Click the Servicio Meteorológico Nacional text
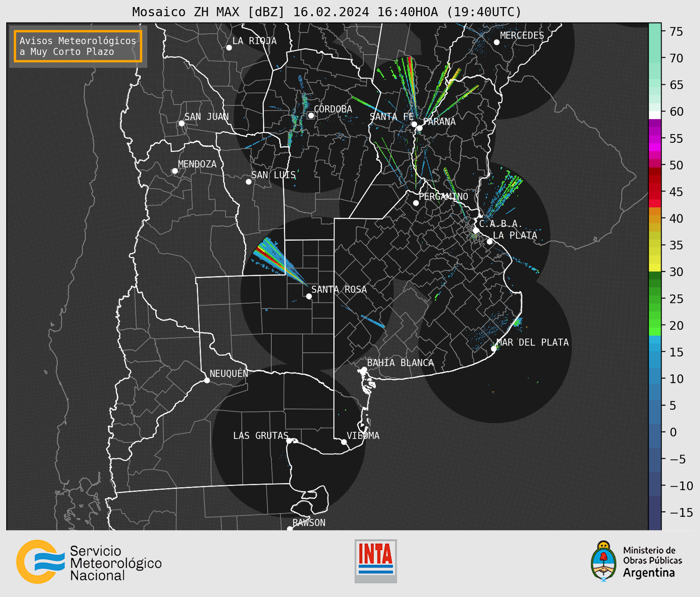700x597 pixels. point(115,563)
